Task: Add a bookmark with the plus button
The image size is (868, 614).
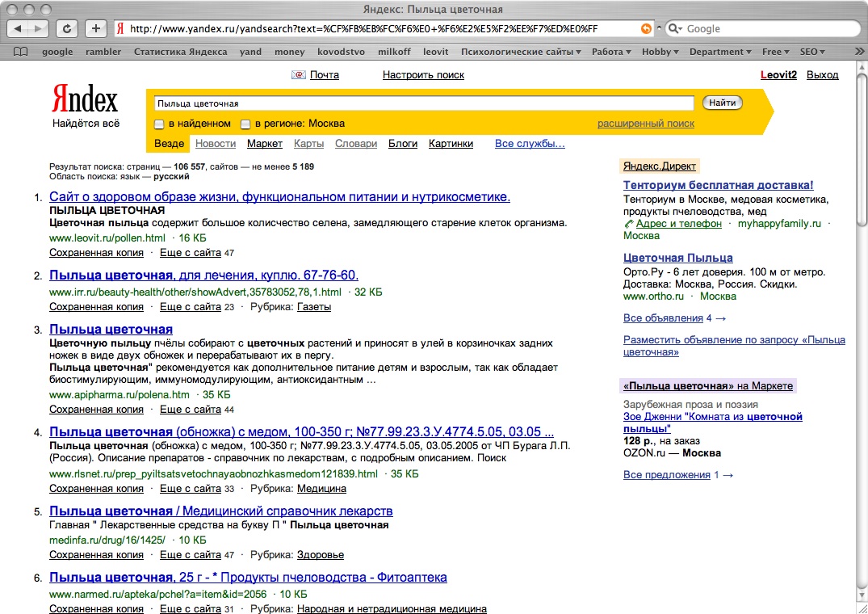Action: coord(96,28)
